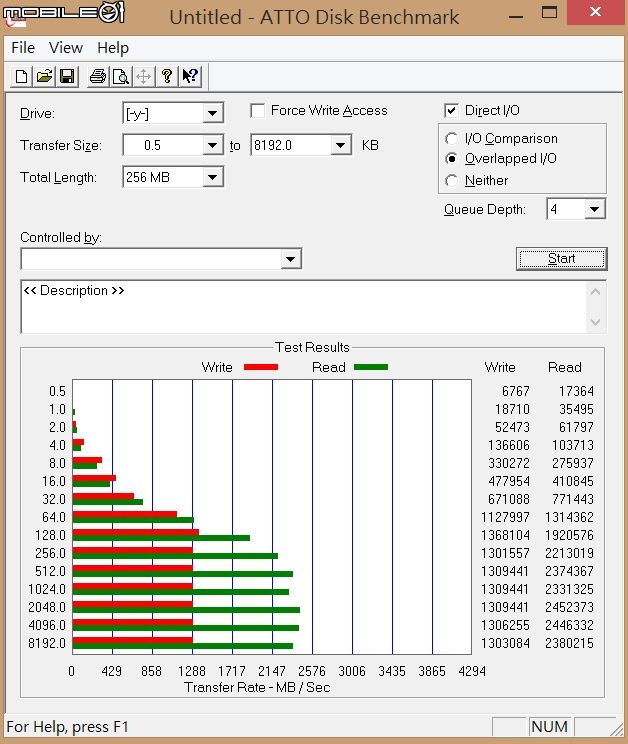628x744 pixels.
Task: Click the 64.0 transfer size row label
Action: (x=54, y=517)
